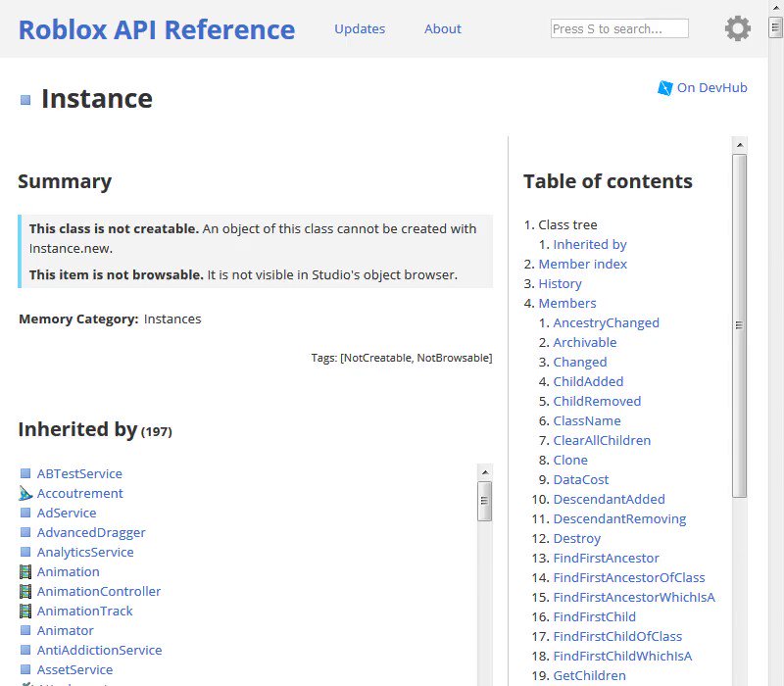
Task: Click the main page scrollbar thumb
Action: click(775, 27)
